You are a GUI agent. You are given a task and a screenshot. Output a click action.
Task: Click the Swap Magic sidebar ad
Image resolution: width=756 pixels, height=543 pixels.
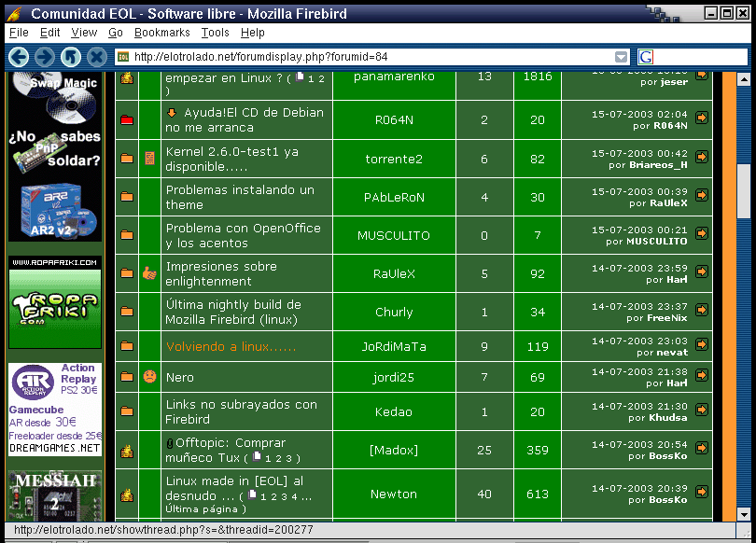pyautogui.click(x=55, y=98)
